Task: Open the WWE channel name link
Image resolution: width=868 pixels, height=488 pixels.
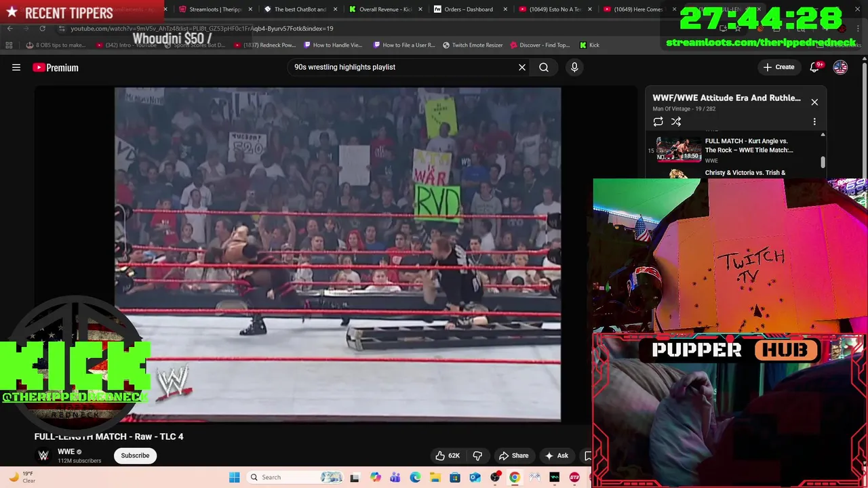Action: (x=66, y=452)
